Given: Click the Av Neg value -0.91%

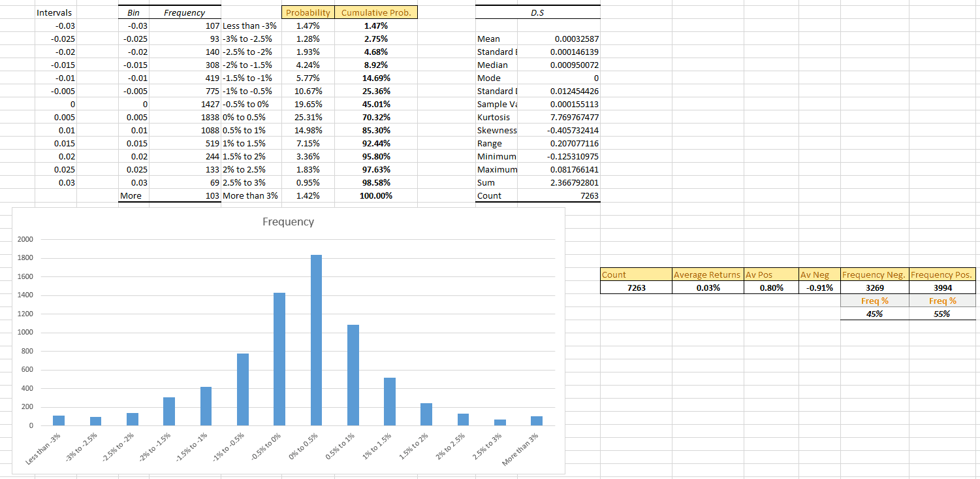Looking at the screenshot, I should click(819, 288).
